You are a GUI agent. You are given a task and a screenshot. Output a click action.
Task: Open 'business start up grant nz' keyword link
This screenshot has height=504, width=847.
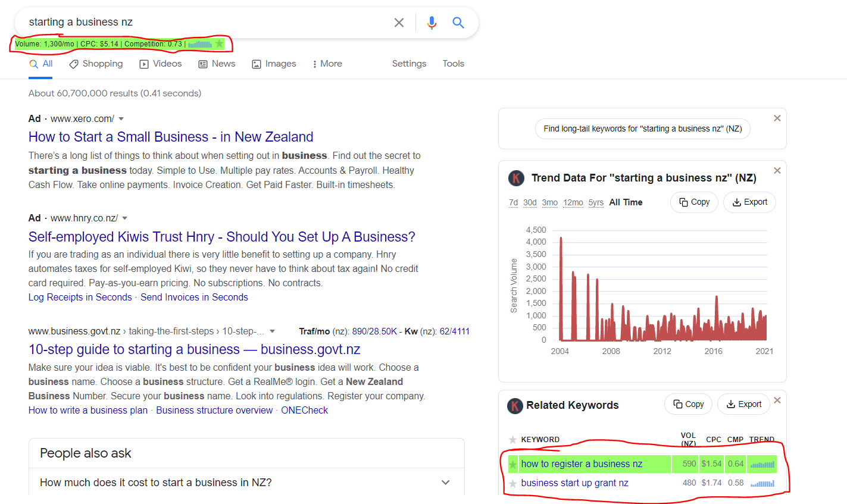[574, 483]
